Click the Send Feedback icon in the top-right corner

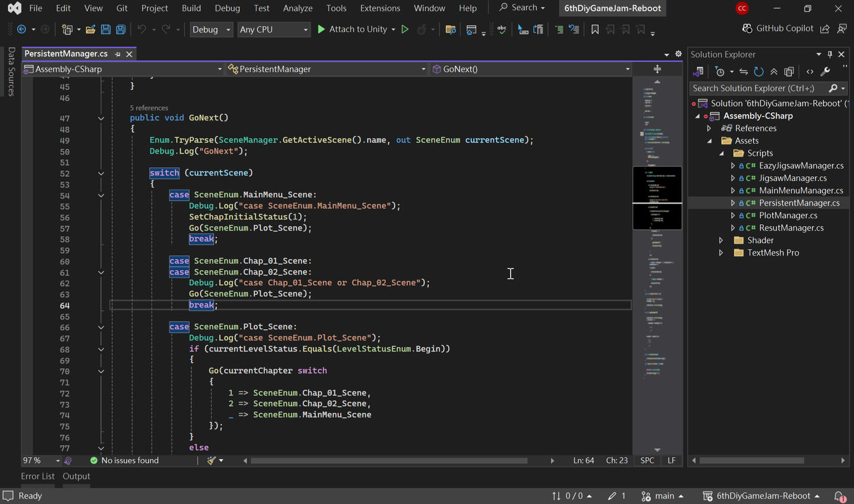842,28
